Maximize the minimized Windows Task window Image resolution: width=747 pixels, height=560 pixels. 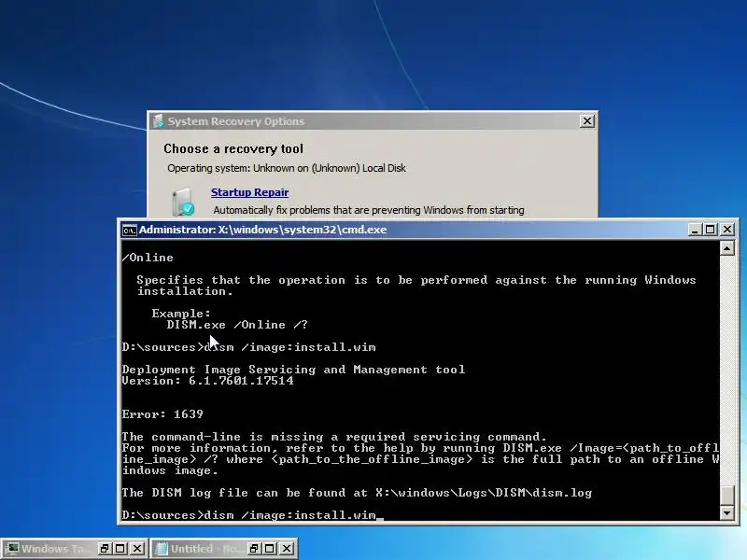[120, 549]
